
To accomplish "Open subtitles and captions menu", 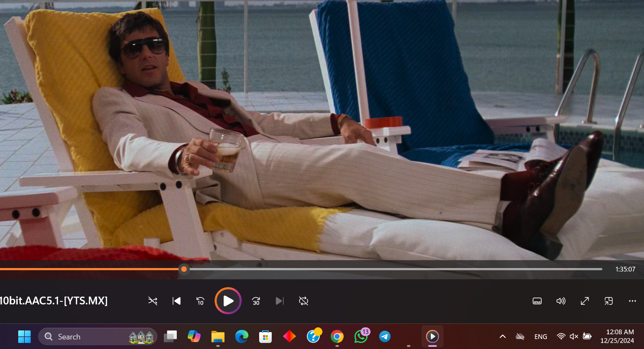I will coord(537,301).
